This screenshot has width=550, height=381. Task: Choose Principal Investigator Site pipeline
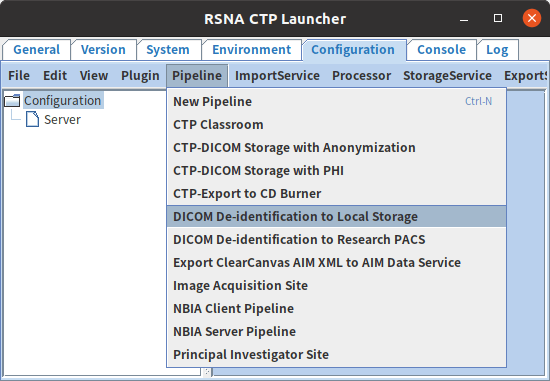click(x=336, y=354)
